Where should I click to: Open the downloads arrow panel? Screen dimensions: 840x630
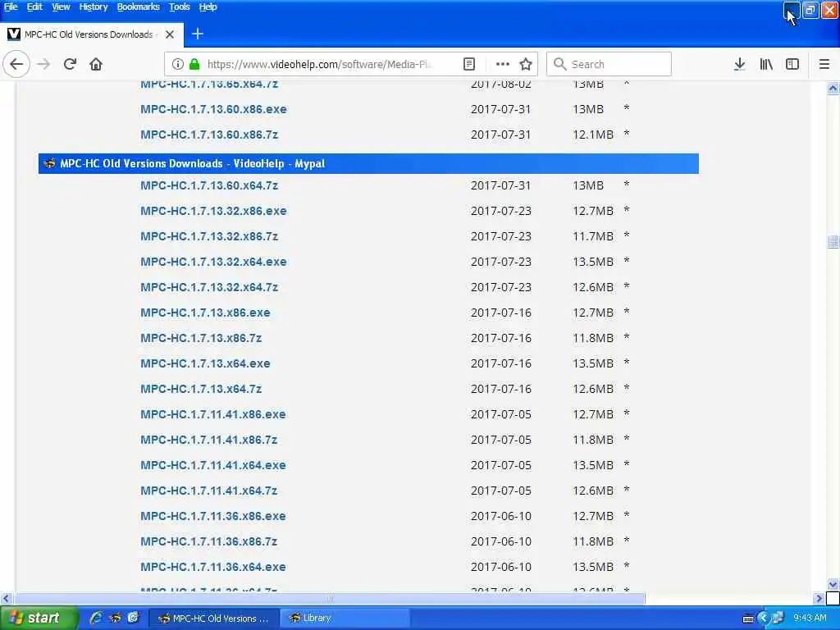(x=739, y=64)
